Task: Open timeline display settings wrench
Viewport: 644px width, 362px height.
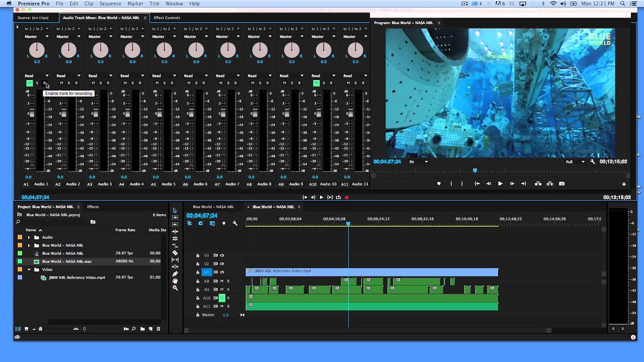Action: [235, 223]
